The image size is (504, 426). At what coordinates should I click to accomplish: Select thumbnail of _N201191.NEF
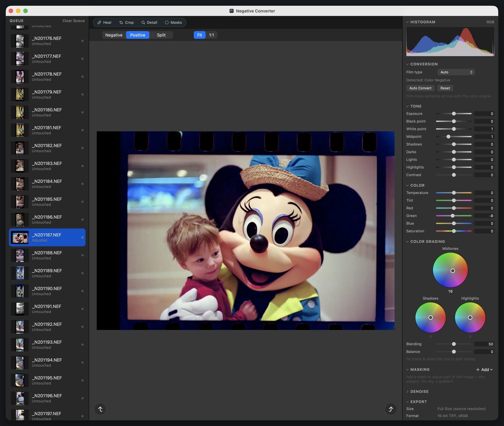(x=20, y=309)
